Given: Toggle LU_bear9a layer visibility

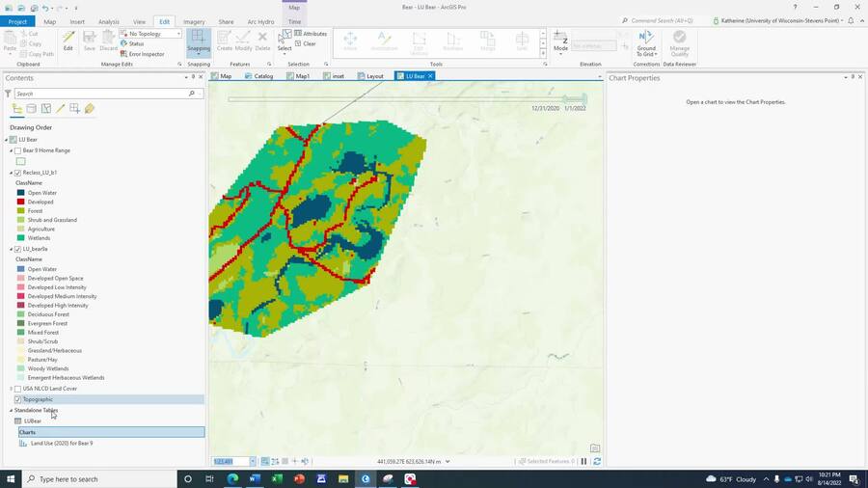Looking at the screenshot, I should pyautogui.click(x=17, y=249).
